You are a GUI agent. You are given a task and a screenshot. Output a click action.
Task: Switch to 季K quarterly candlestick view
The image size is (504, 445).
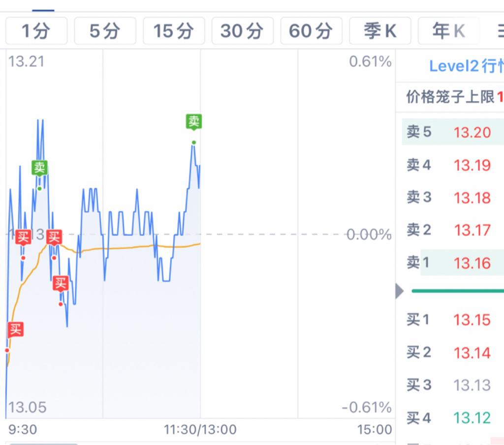[380, 31]
